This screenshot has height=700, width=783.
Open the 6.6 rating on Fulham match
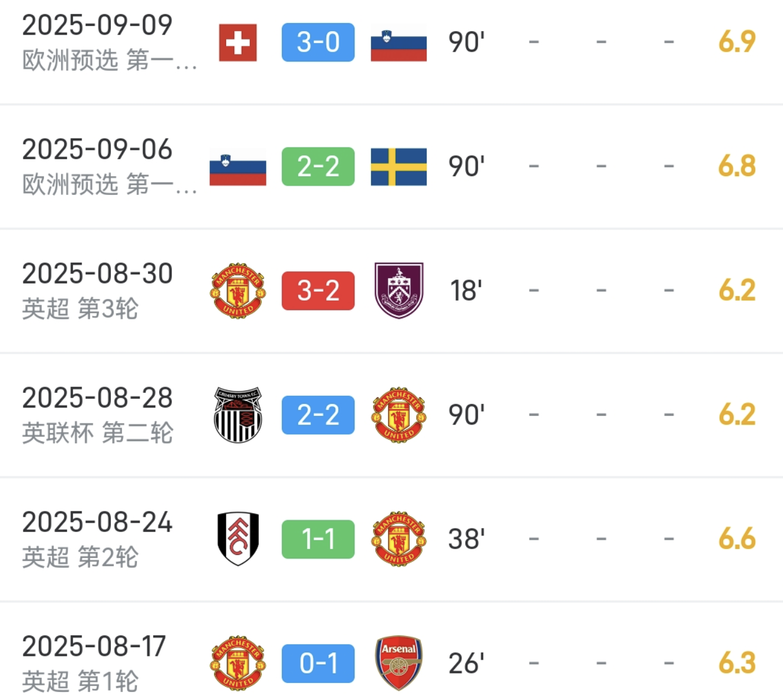737,539
